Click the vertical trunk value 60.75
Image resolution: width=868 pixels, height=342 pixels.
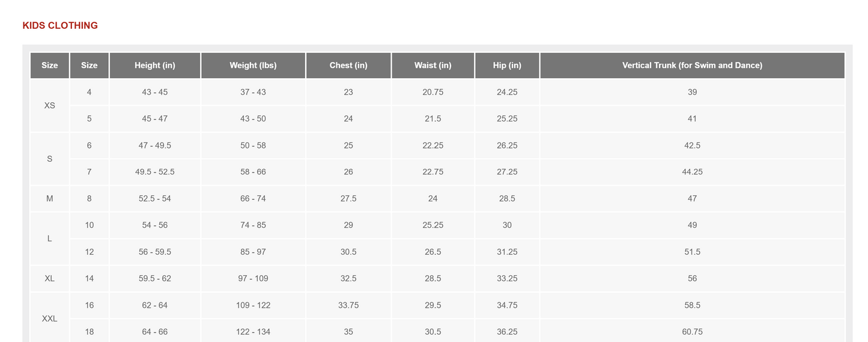(x=692, y=332)
